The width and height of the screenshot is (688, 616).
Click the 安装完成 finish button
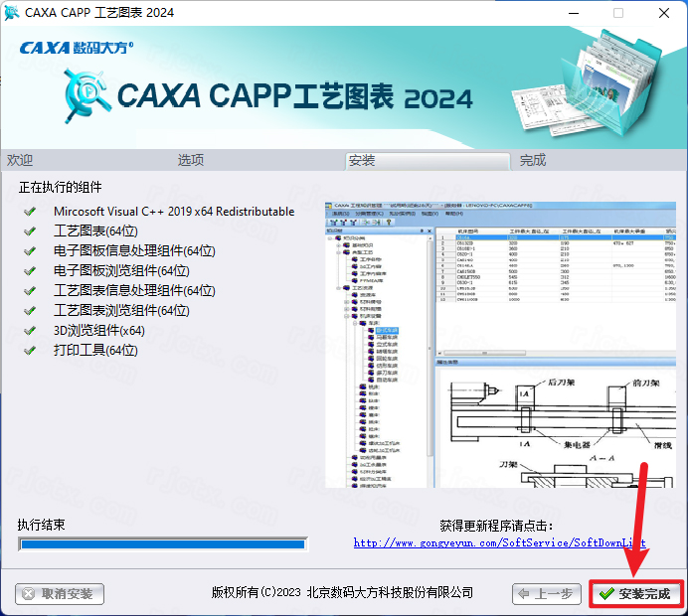pos(636,594)
